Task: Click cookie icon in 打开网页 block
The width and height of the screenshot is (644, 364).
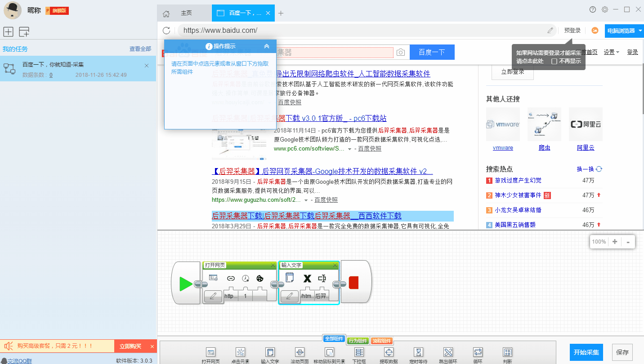Action: pyautogui.click(x=259, y=278)
